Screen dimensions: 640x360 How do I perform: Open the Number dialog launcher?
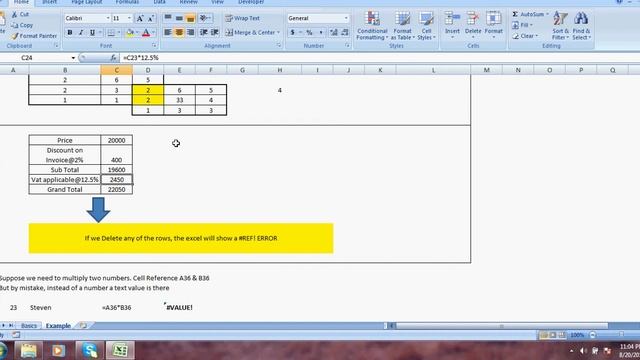click(x=347, y=46)
